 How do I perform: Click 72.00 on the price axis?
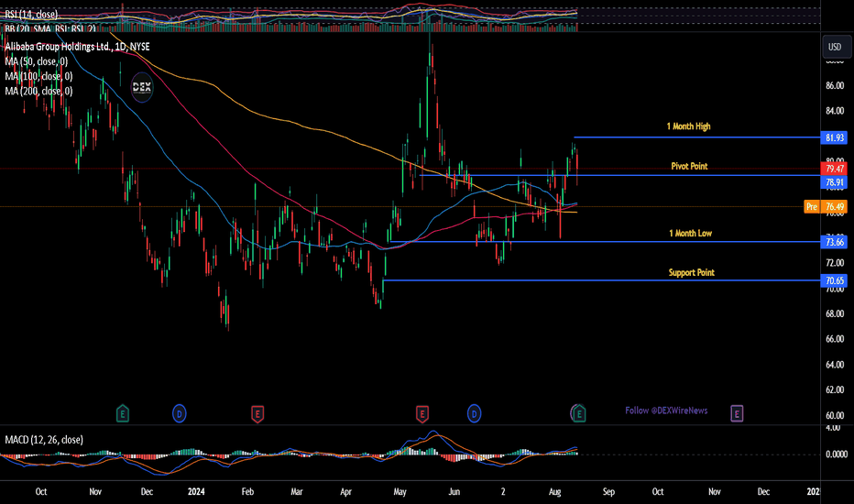click(835, 263)
